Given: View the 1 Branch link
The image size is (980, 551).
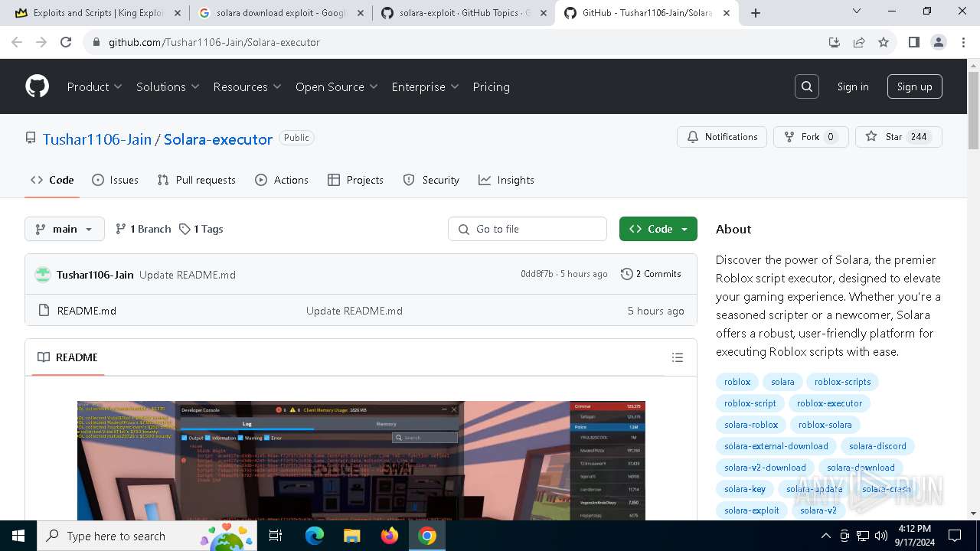Looking at the screenshot, I should coord(143,229).
